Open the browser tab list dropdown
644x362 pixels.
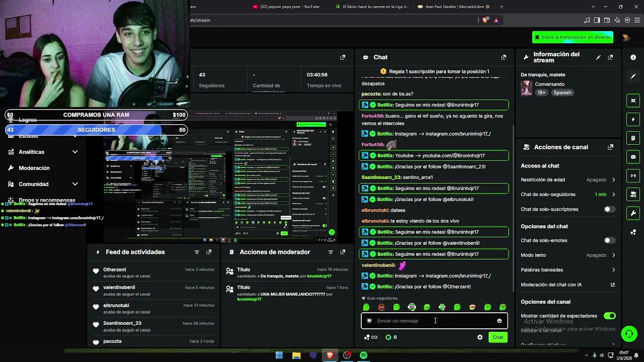(x=593, y=7)
